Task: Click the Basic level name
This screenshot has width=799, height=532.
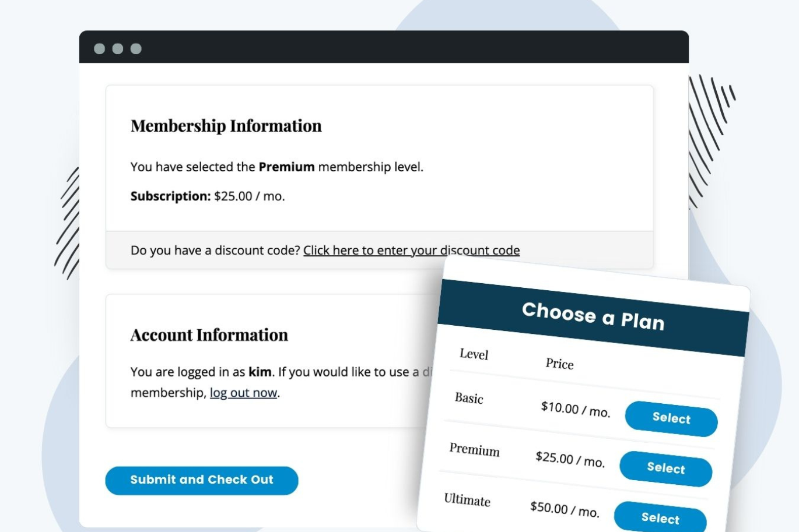Action: point(469,399)
